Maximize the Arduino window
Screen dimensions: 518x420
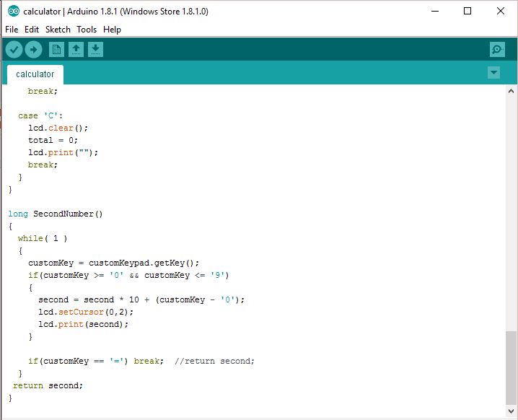pos(467,11)
